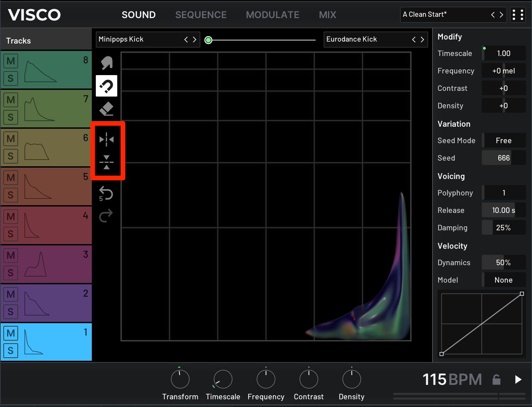Click the morph slider handle between sounds

208,40
